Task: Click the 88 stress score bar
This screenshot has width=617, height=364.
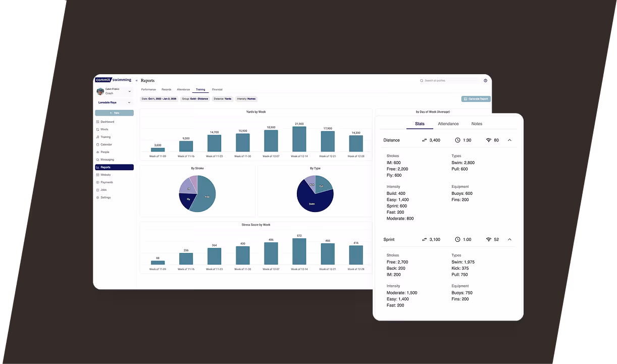Action: click(x=158, y=263)
